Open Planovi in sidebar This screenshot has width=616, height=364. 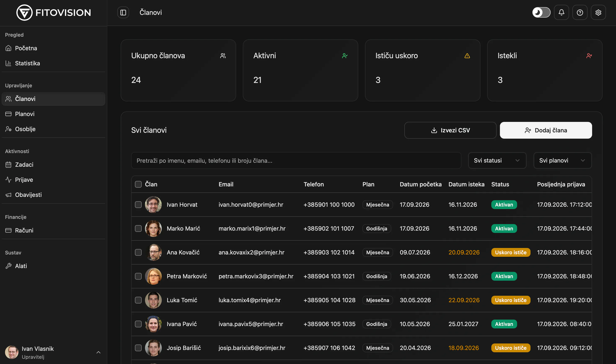(53, 114)
